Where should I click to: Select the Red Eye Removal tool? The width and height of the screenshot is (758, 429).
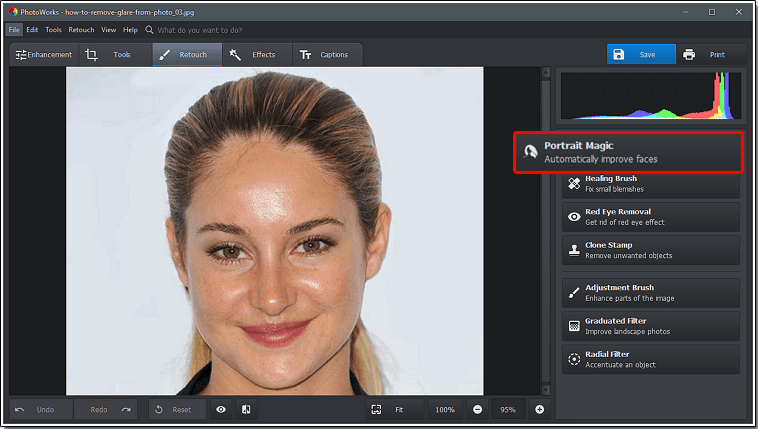click(651, 217)
